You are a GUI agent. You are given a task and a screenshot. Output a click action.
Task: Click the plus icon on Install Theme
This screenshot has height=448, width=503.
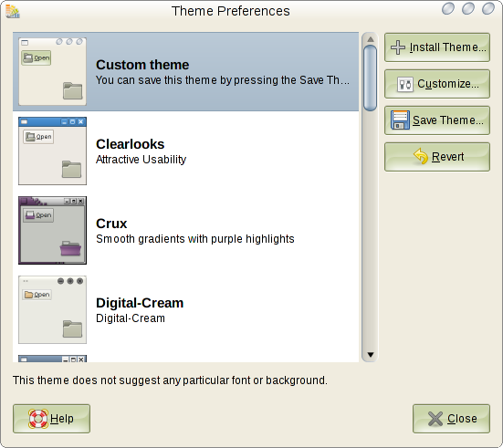click(398, 47)
